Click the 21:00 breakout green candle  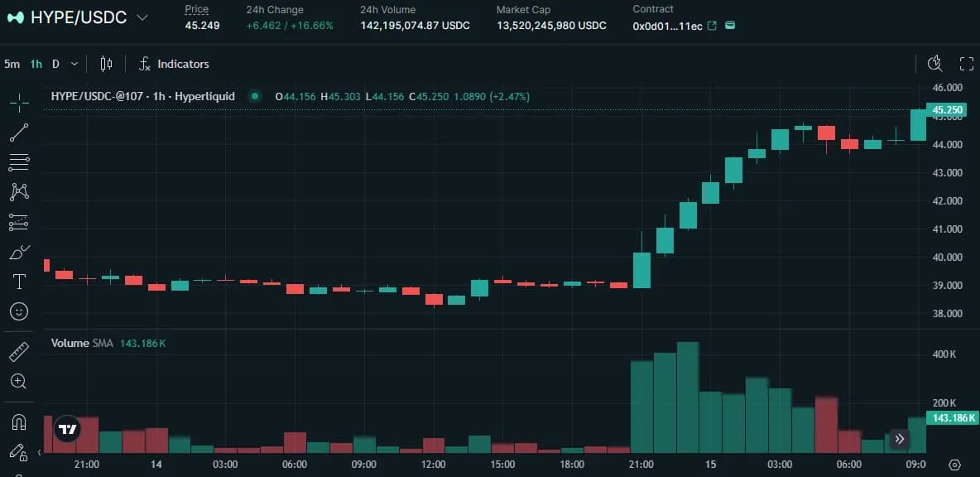[x=641, y=269]
